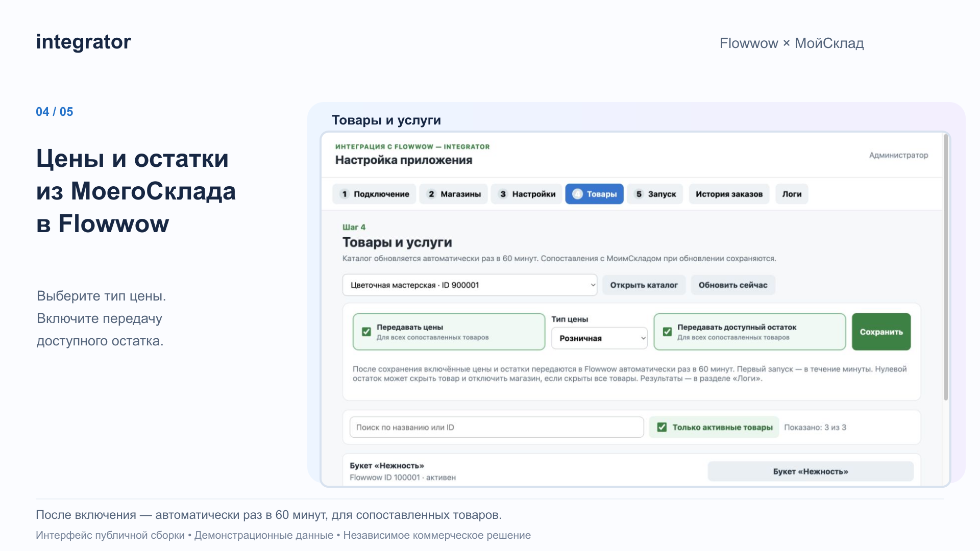Click Обновить сейчас button
The image size is (980, 551).
point(733,285)
